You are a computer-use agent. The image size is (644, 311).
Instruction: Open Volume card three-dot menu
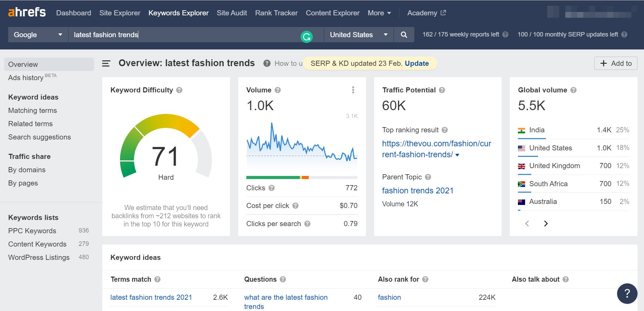(x=353, y=90)
